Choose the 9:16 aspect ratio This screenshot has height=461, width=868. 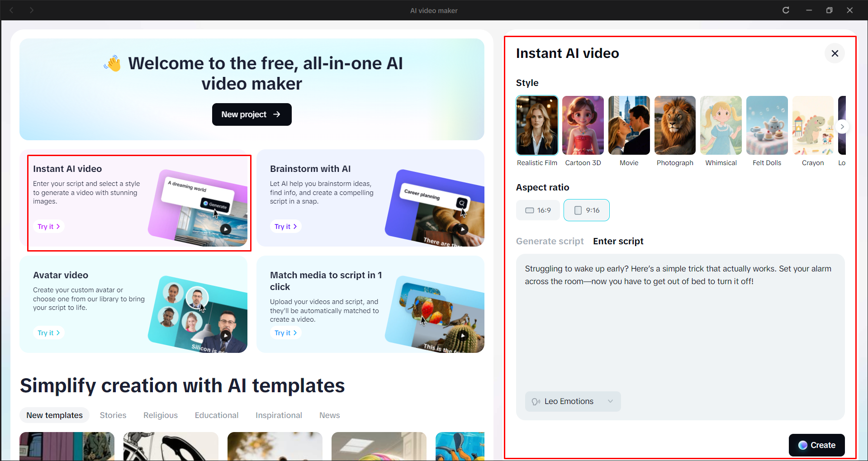coord(586,210)
